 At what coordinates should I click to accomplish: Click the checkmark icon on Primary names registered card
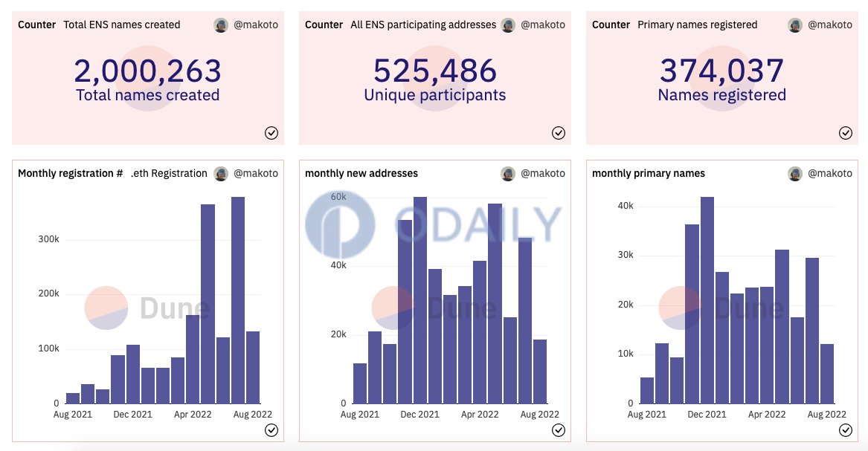pyautogui.click(x=845, y=133)
